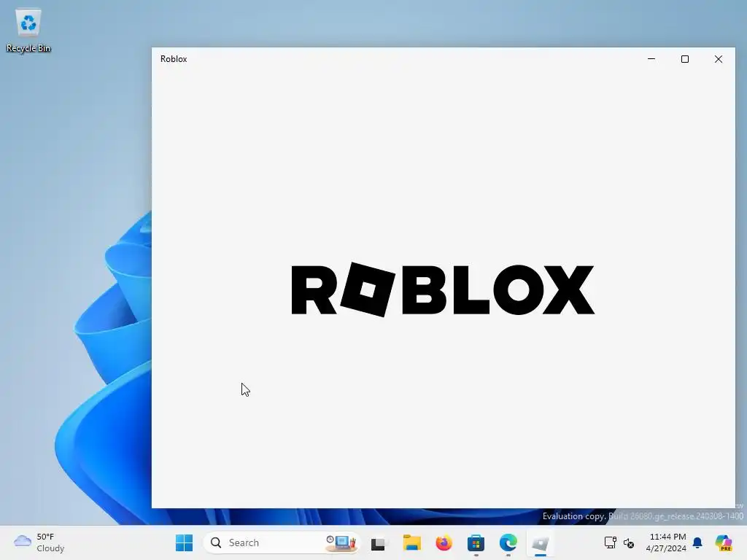Open Task View from the taskbar

tap(379, 543)
